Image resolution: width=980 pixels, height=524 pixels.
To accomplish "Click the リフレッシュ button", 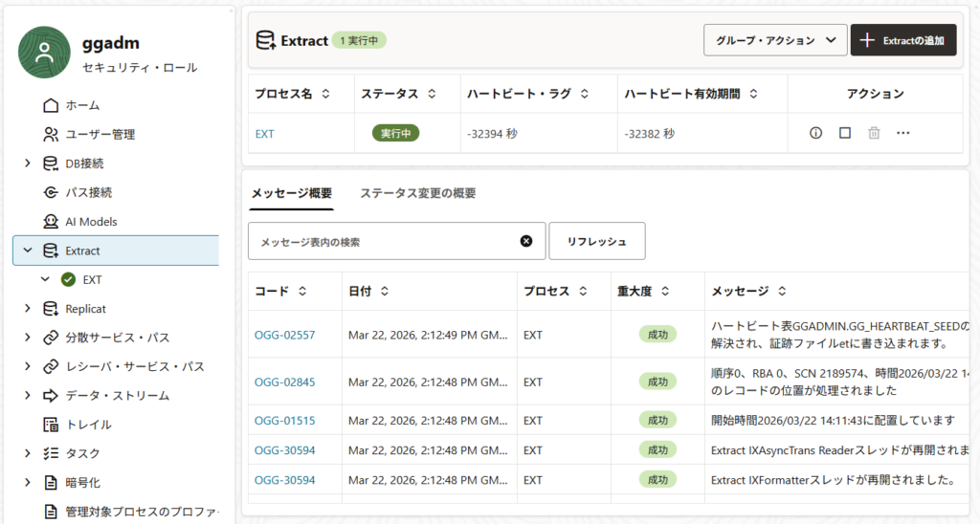I will click(x=596, y=242).
